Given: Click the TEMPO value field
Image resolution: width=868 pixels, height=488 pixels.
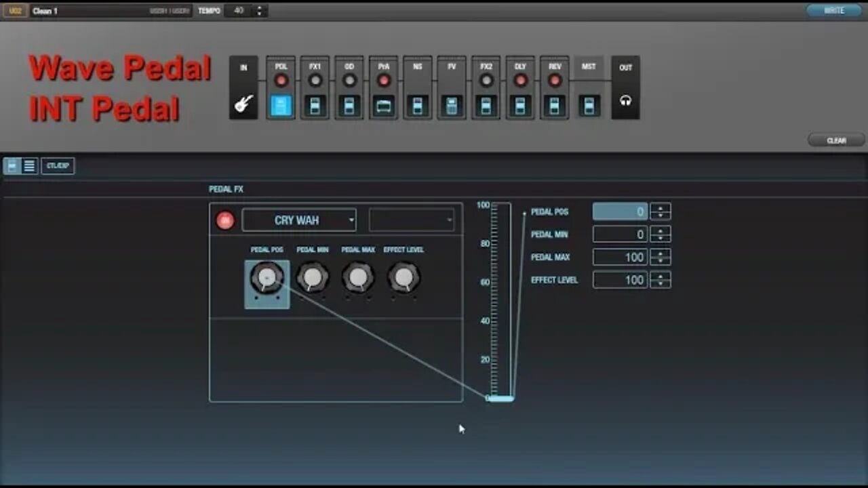Looking at the screenshot, I should click(x=239, y=11).
